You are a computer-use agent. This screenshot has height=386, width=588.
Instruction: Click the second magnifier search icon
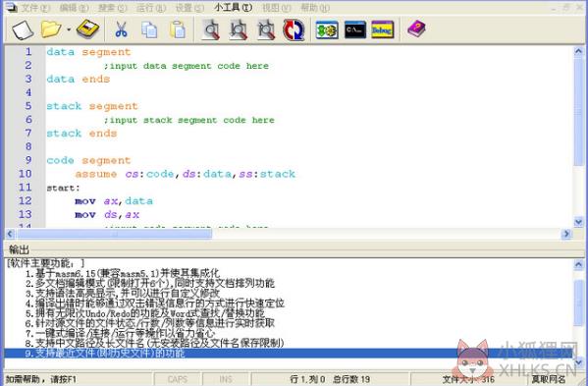239,29
